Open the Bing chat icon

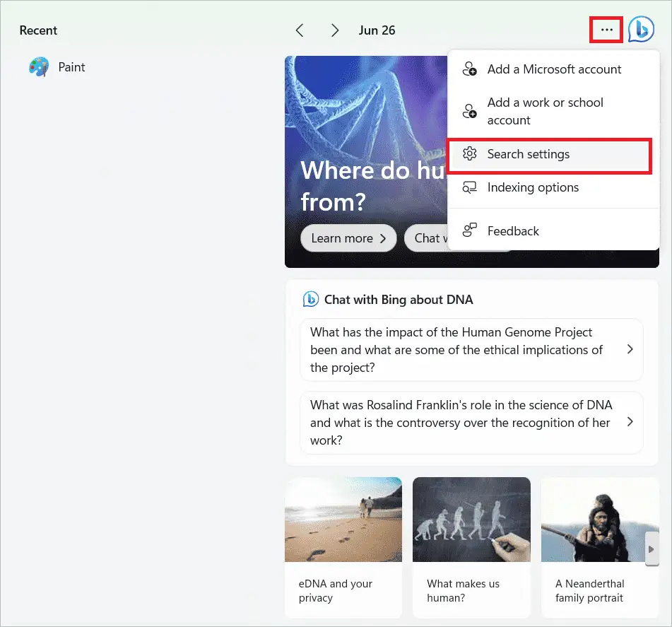pos(641,30)
